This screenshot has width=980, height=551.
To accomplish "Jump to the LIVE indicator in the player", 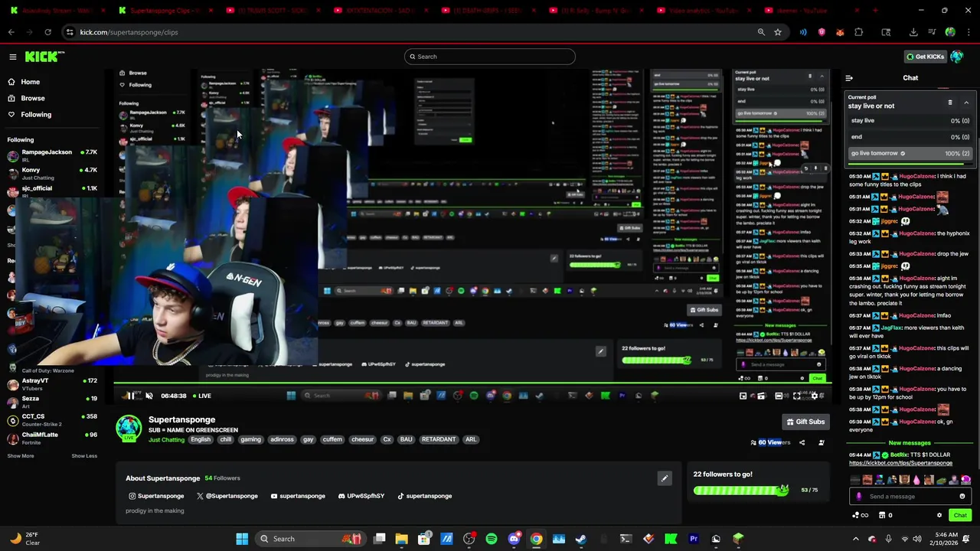I will pos(201,396).
